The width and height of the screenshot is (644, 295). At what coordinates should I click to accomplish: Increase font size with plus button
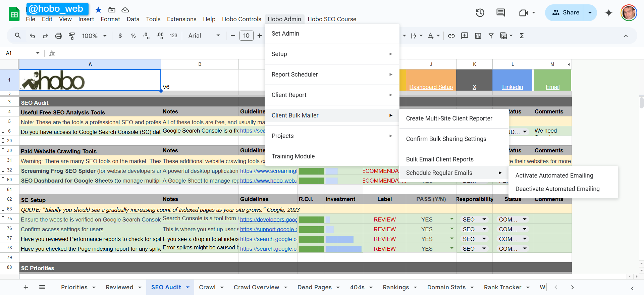(260, 36)
